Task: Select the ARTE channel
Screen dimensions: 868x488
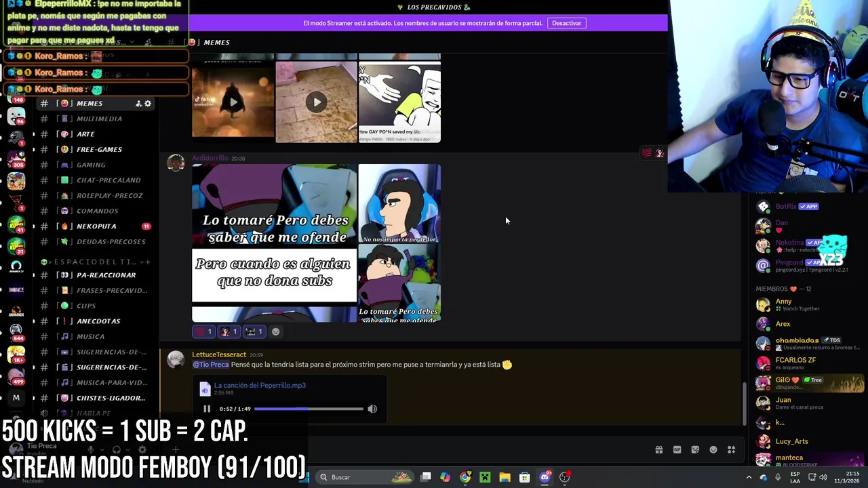Action: pos(95,134)
